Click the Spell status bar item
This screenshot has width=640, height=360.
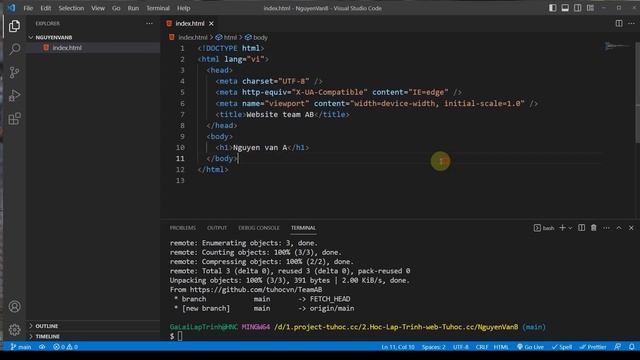(x=562, y=347)
